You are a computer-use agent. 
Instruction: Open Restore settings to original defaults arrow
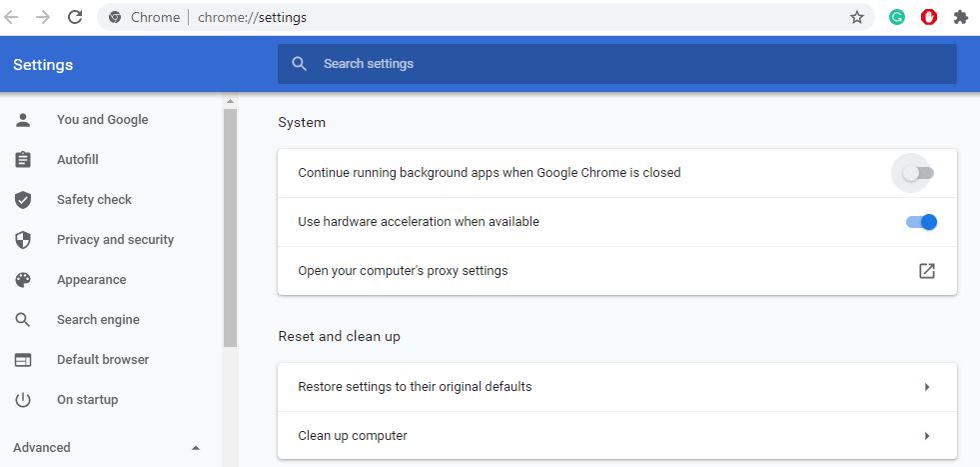(927, 387)
